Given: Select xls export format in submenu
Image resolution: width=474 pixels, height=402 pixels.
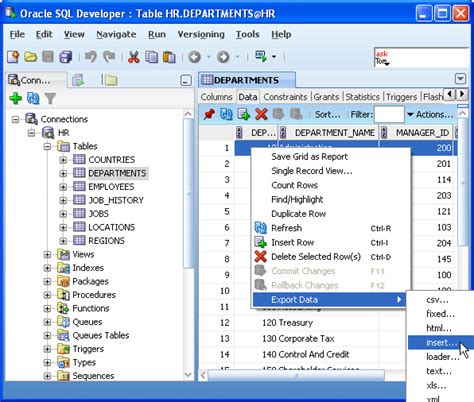Looking at the screenshot, I should coord(436,385).
